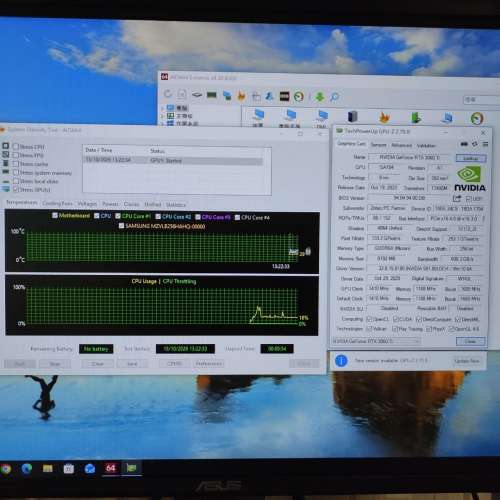The image size is (500, 500).
Task: Select the Temperatures tab in stability test
Action: 22,202
